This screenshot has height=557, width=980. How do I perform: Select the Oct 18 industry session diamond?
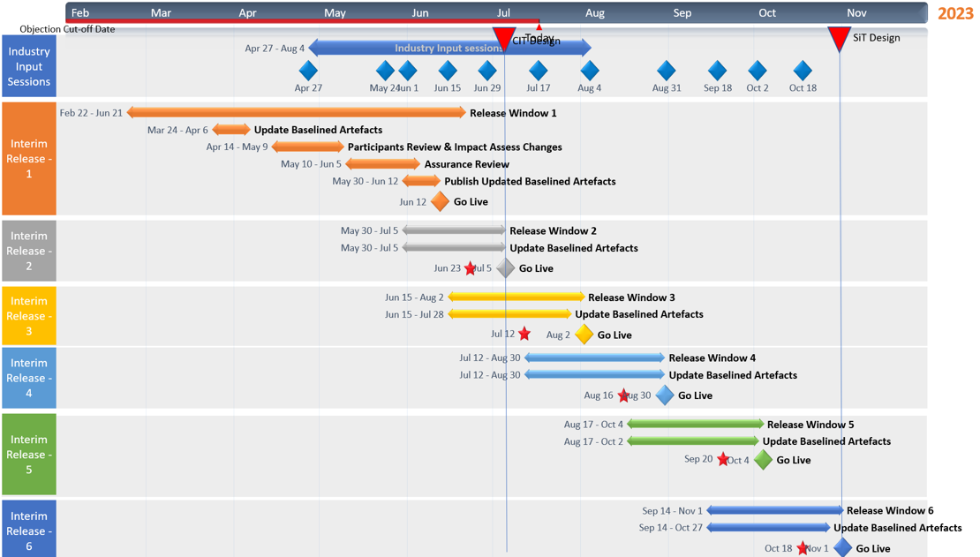tap(803, 70)
